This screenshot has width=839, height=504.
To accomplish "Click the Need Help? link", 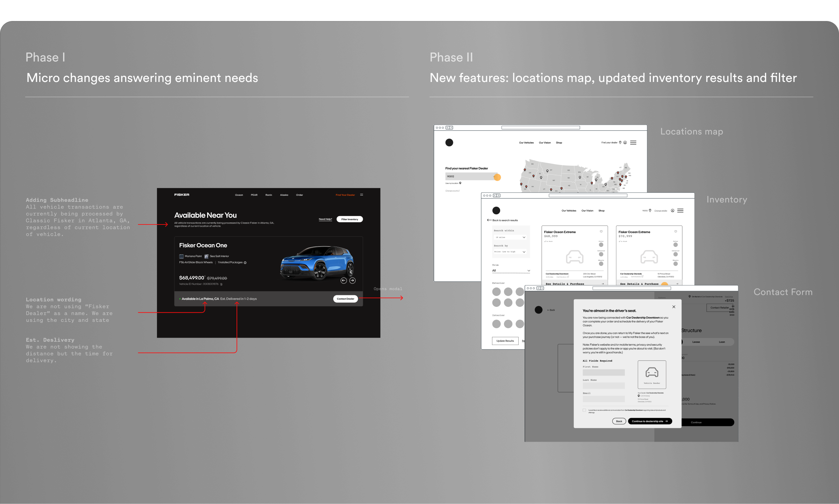I will (325, 219).
